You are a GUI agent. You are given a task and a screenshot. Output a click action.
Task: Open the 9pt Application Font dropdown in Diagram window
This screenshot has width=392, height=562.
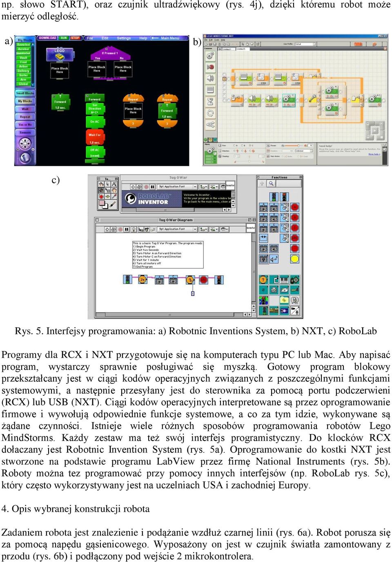(177, 229)
